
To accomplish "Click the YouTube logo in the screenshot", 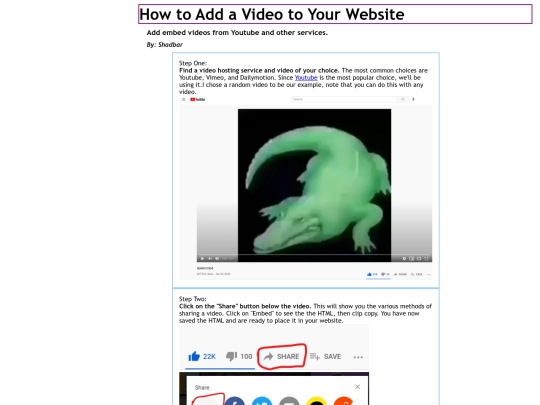I will (x=198, y=100).
